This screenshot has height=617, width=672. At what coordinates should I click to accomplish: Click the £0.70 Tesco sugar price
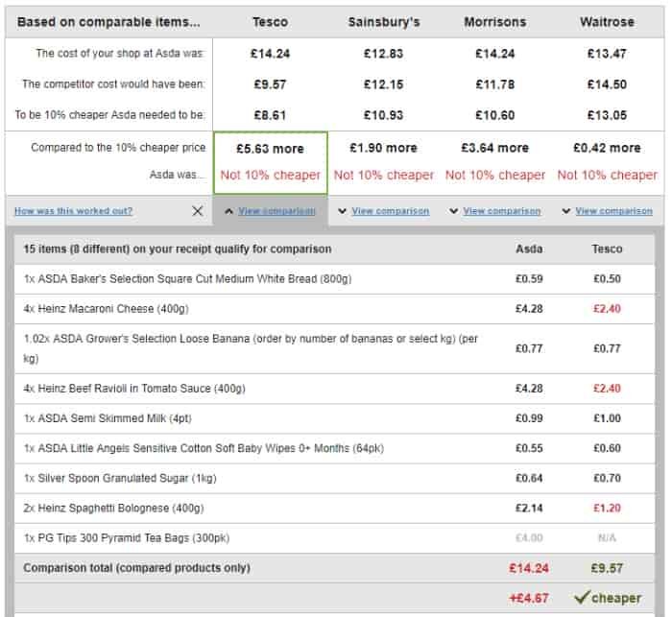[x=607, y=479]
